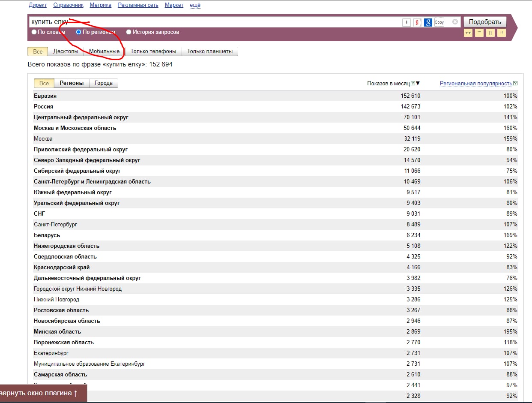Image resolution: width=532 pixels, height=403 pixels.
Task: Click the Минская область row
Action: [x=275, y=331]
